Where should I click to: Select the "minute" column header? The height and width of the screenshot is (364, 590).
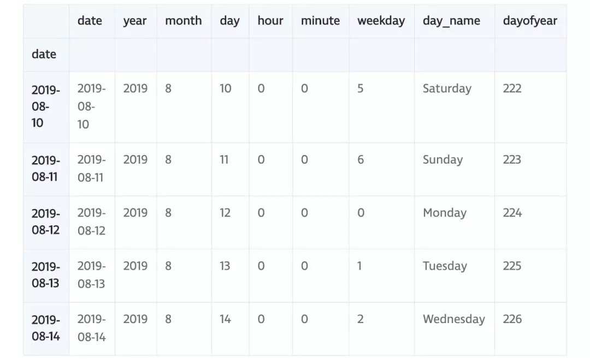pyautogui.click(x=320, y=21)
